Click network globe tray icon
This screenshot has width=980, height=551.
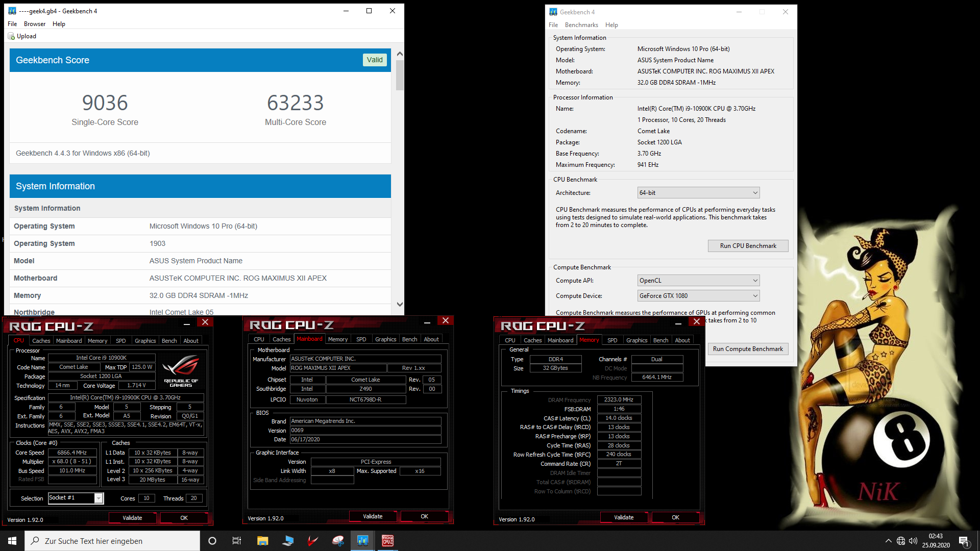(x=901, y=541)
